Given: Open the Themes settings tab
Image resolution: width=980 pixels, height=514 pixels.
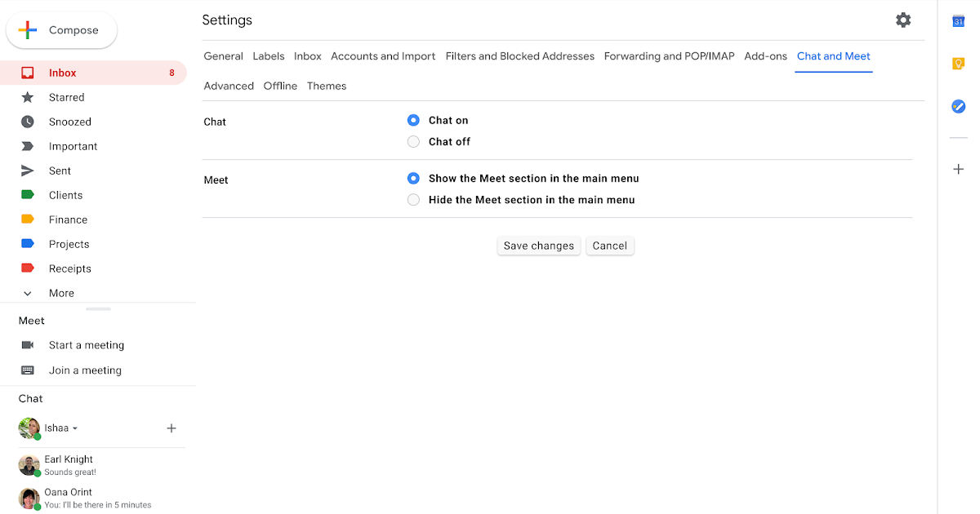Looking at the screenshot, I should click(327, 86).
